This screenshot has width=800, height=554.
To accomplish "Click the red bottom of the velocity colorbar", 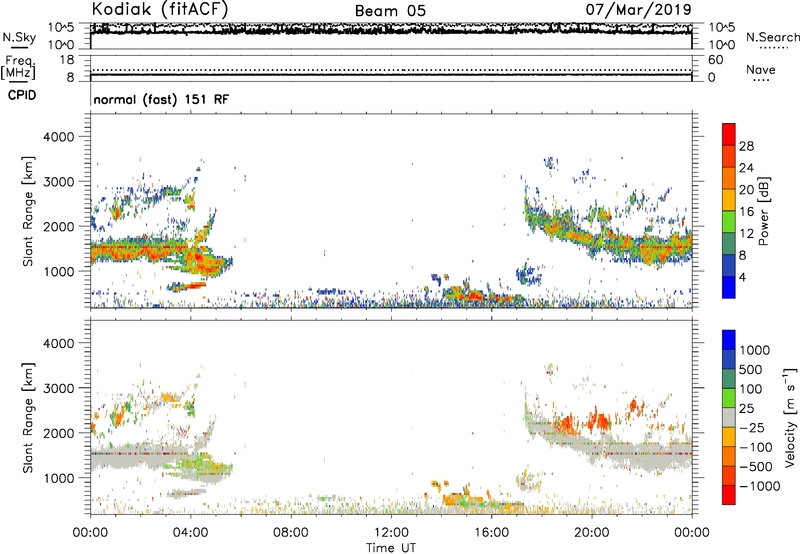I will point(729,495).
